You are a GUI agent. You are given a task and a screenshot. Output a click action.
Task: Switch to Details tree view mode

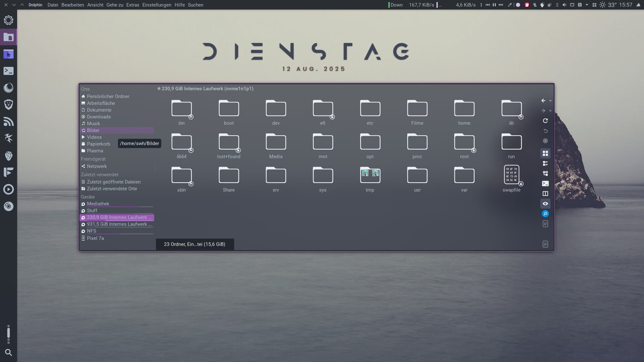pyautogui.click(x=545, y=174)
